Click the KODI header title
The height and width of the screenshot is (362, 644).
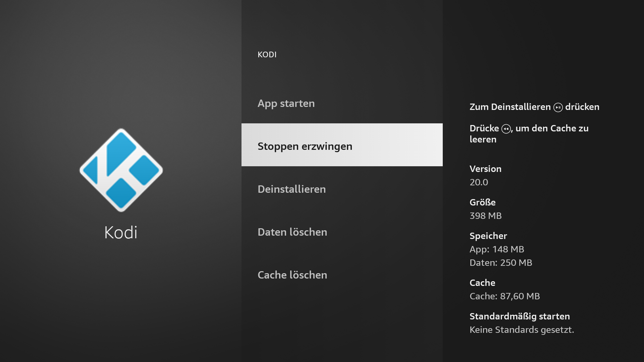[x=267, y=55]
